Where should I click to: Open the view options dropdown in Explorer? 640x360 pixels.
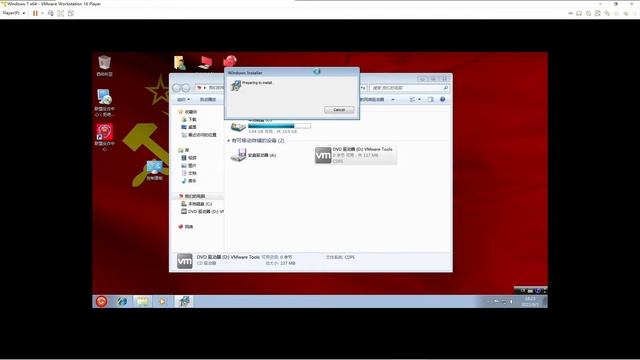point(419,100)
